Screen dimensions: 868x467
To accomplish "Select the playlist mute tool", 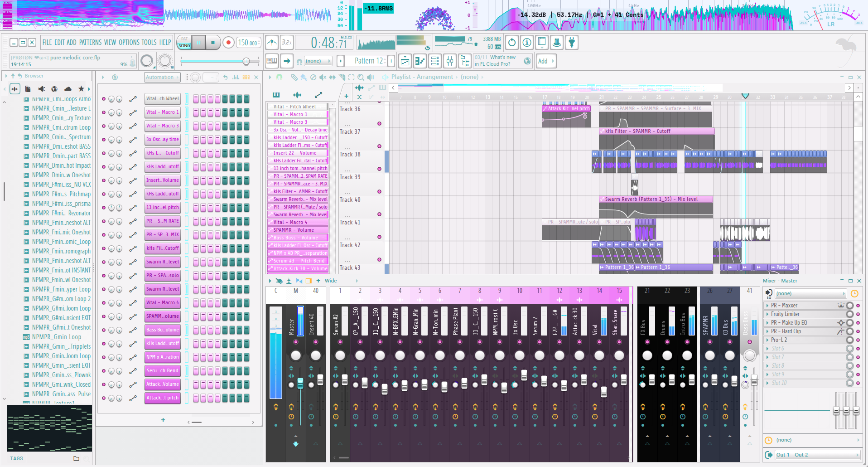I will 323,77.
